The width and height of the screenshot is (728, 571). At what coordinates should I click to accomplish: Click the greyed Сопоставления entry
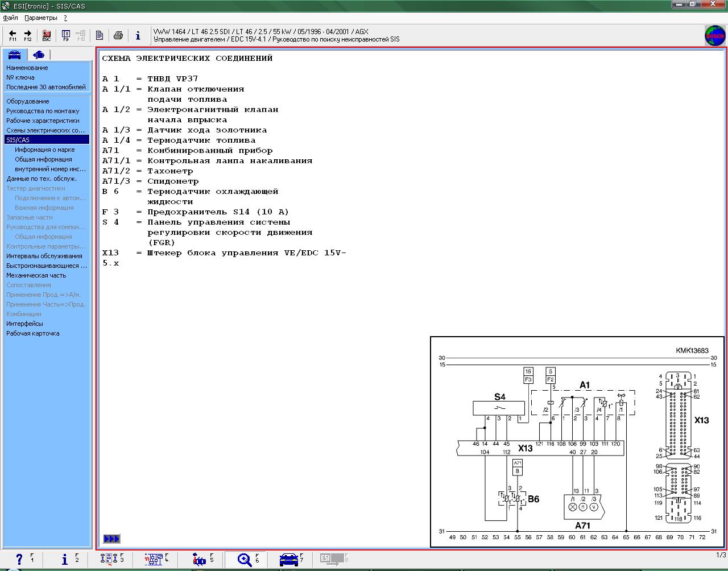click(28, 285)
